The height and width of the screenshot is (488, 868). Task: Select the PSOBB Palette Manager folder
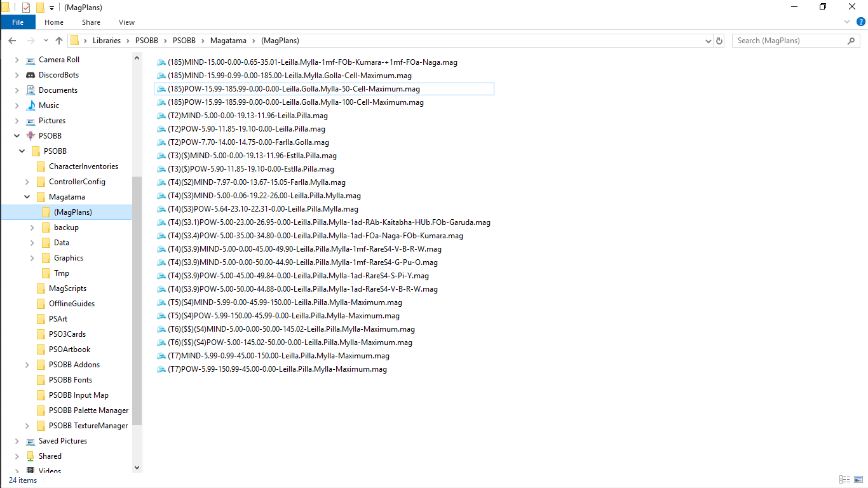[x=88, y=410]
